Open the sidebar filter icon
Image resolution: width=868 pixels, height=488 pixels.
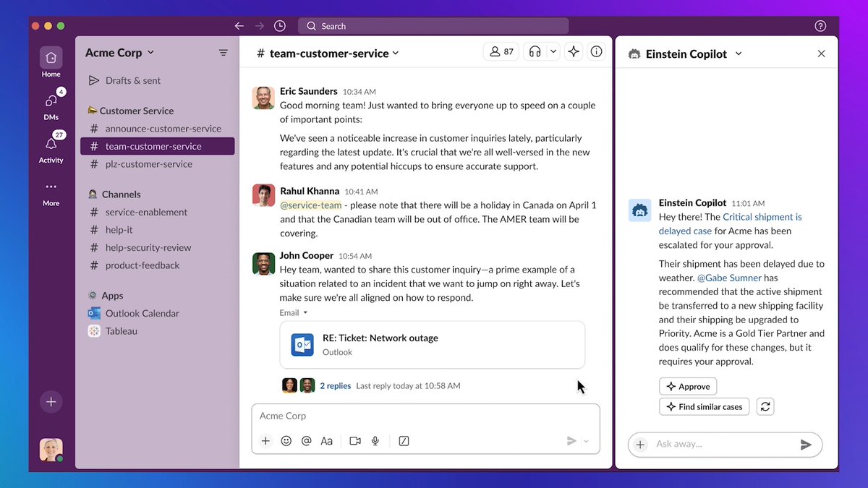pyautogui.click(x=224, y=53)
